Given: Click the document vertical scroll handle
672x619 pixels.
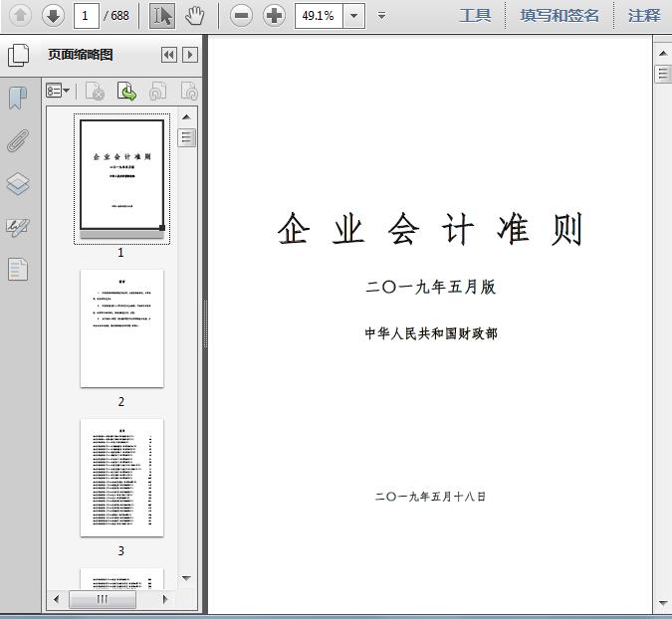Looking at the screenshot, I should pyautogui.click(x=663, y=74).
